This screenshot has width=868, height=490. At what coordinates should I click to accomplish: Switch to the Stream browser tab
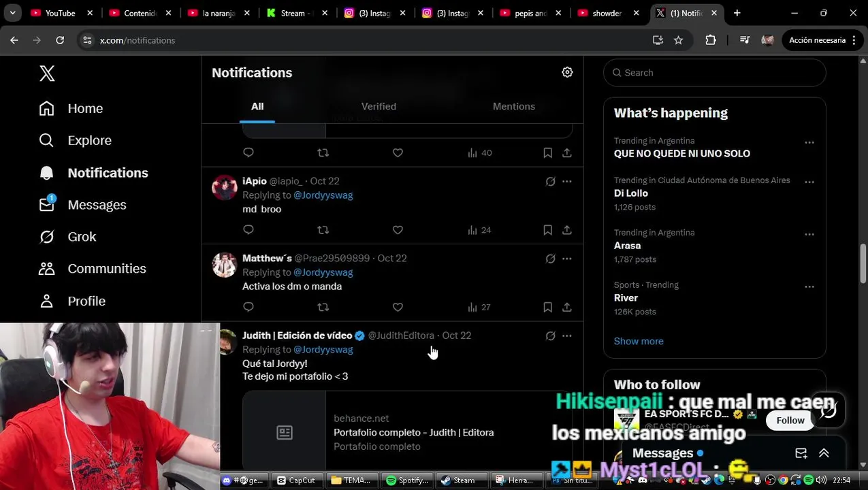click(297, 13)
